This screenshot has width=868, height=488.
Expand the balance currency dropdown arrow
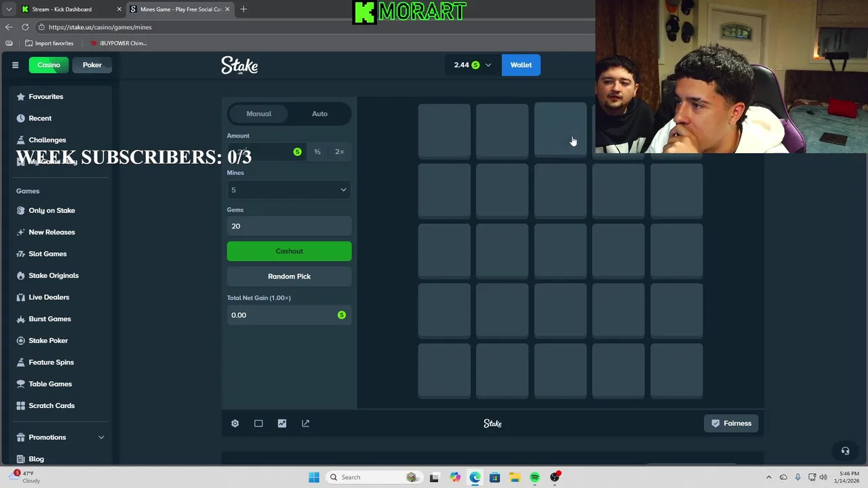pyautogui.click(x=488, y=65)
